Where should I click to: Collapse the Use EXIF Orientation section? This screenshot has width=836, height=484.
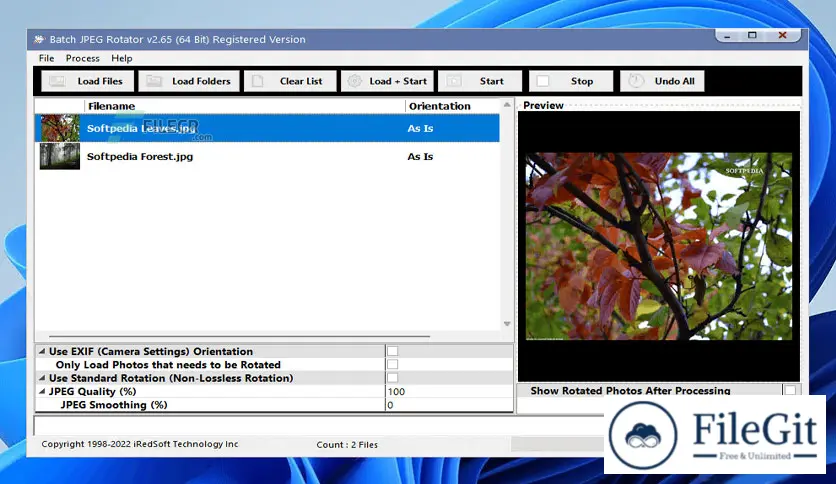(42, 352)
